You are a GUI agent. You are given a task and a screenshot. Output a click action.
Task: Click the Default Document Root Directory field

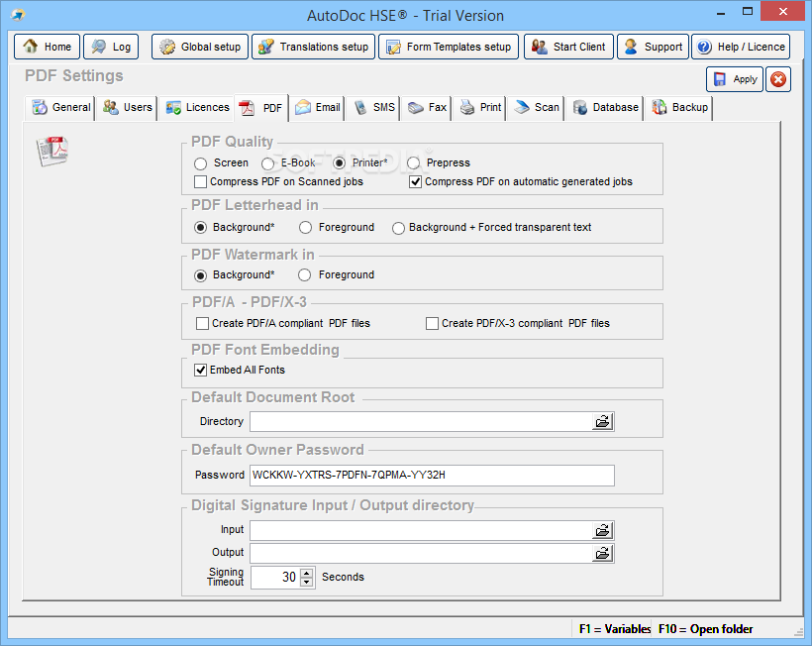tap(421, 422)
